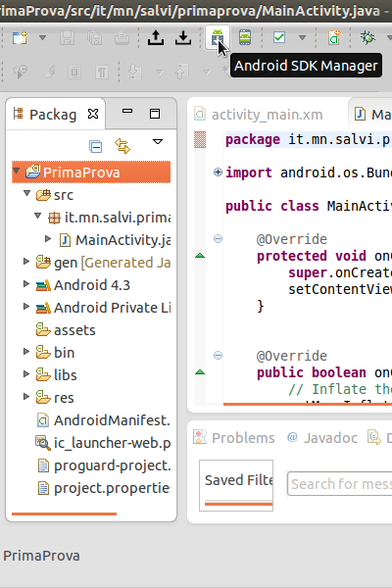Click the Android lint check icon

(279, 37)
